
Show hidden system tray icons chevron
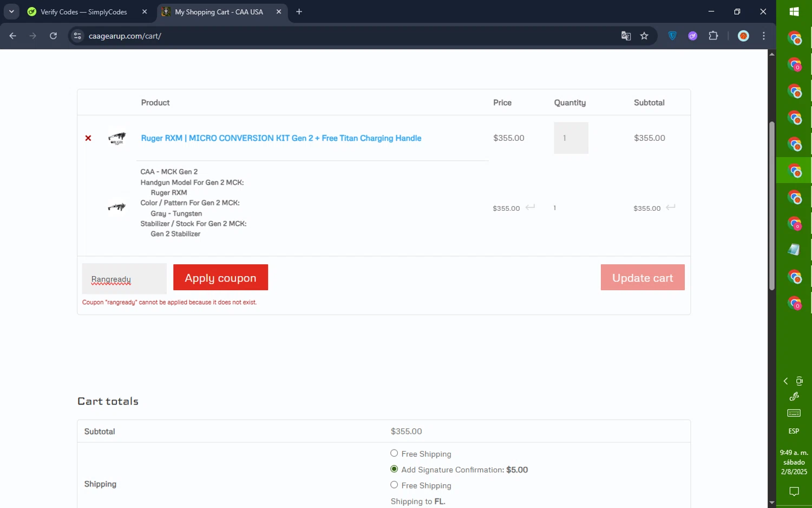pyautogui.click(x=786, y=381)
